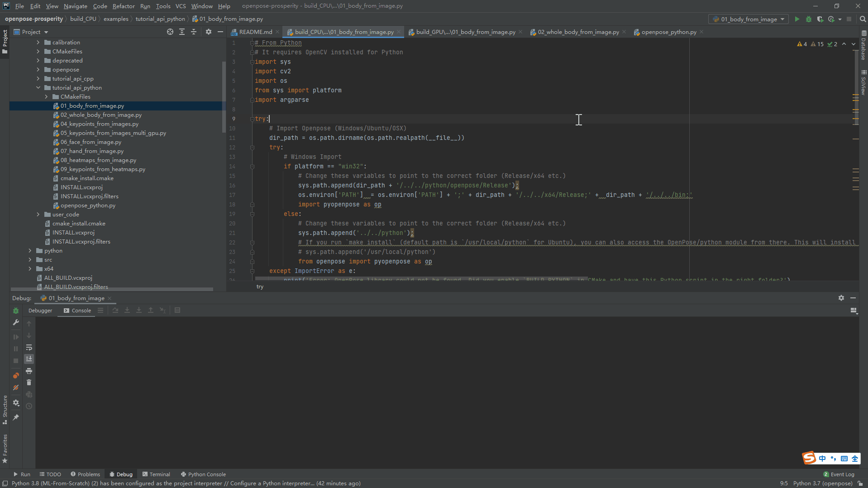Expand the user_code folder
Image resolution: width=868 pixels, height=488 pixels.
pyautogui.click(x=38, y=214)
